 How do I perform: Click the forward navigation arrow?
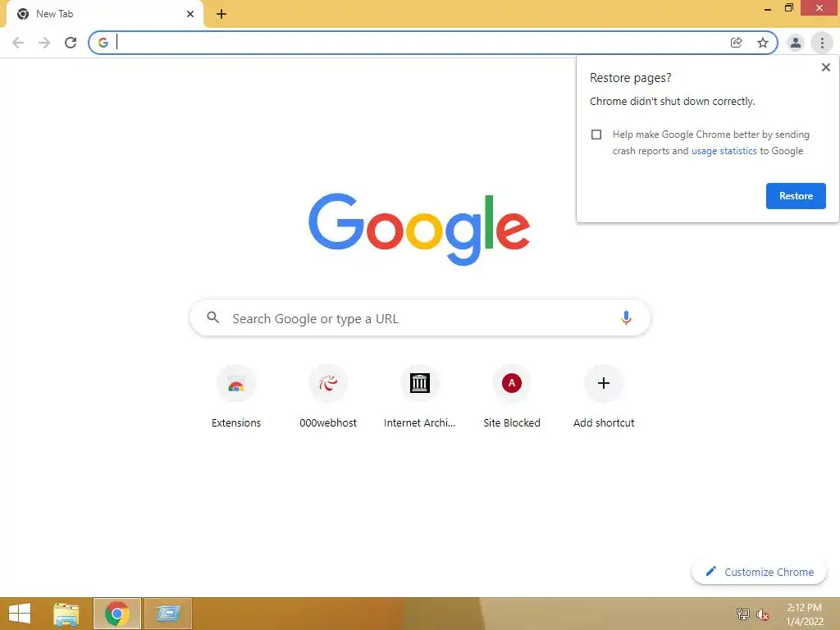tap(44, 43)
